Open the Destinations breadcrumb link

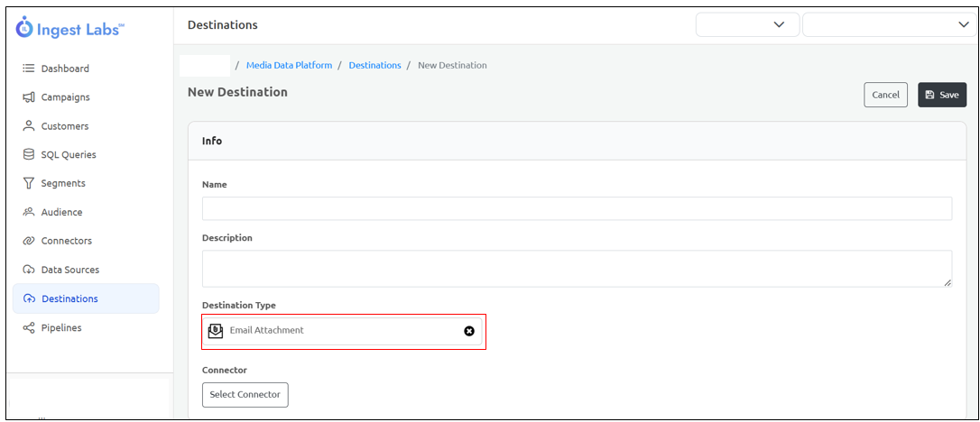click(375, 65)
